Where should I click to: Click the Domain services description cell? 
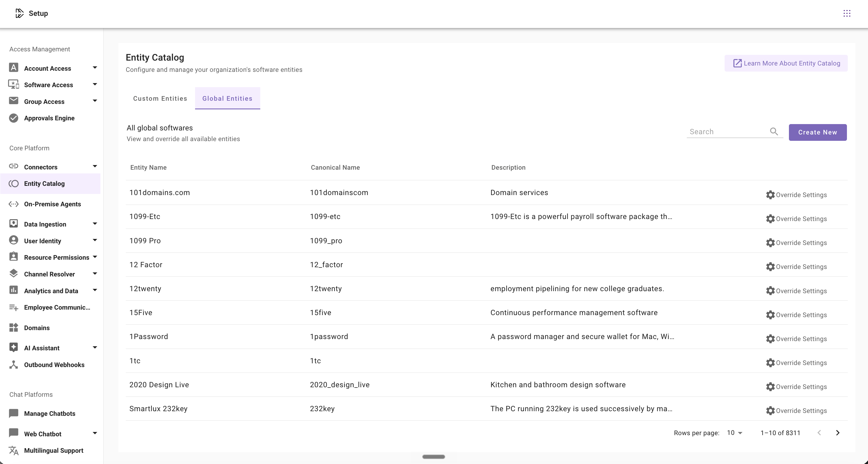(x=519, y=192)
